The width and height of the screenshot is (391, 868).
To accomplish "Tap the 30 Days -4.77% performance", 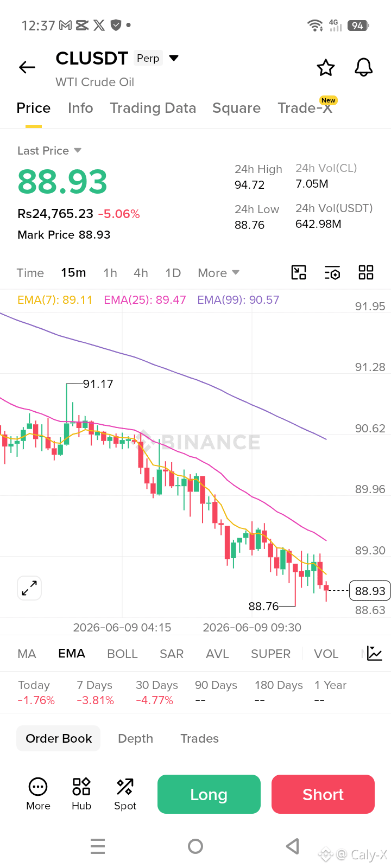I will tap(157, 693).
